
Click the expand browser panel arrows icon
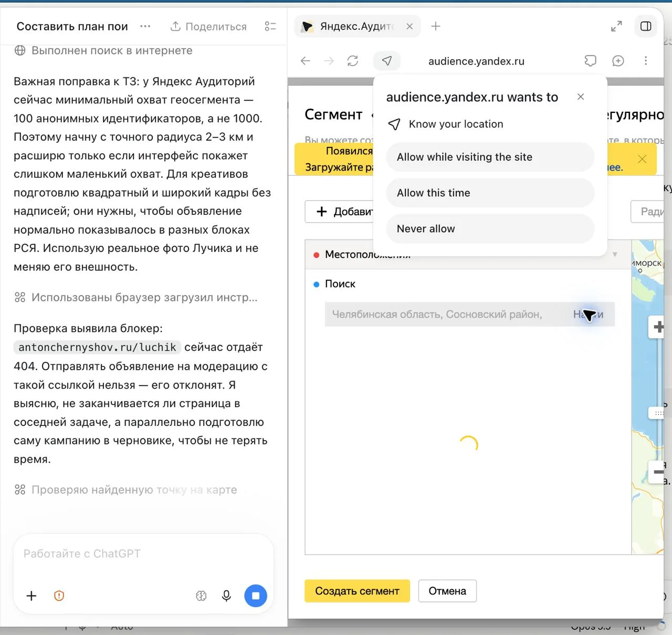click(616, 26)
